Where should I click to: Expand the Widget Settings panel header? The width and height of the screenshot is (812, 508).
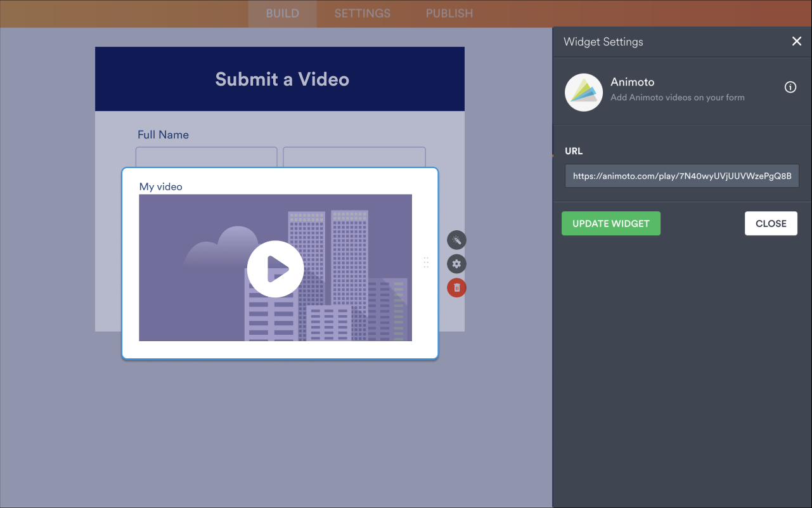(603, 42)
